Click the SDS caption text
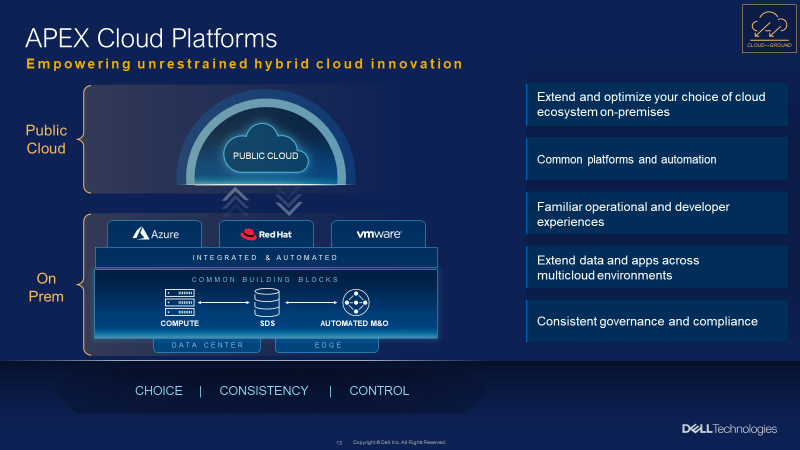The width and height of the screenshot is (800, 450). click(x=267, y=323)
